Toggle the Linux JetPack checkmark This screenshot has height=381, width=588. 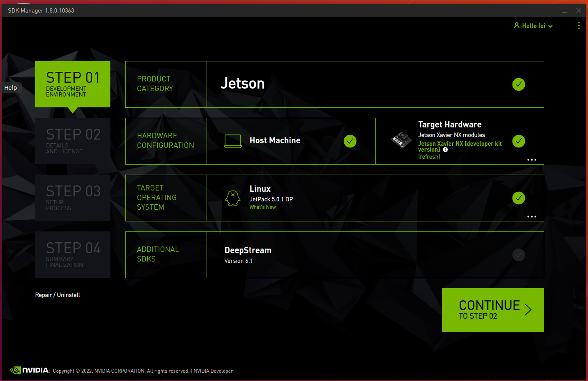[x=518, y=198]
